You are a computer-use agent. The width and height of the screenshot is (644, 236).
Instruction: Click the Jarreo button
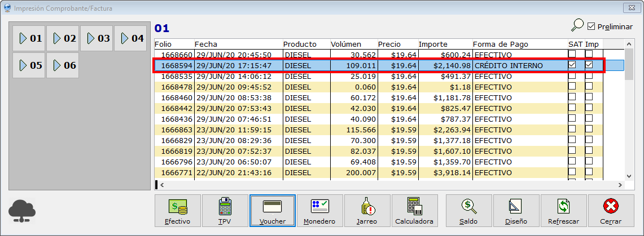coord(367,211)
